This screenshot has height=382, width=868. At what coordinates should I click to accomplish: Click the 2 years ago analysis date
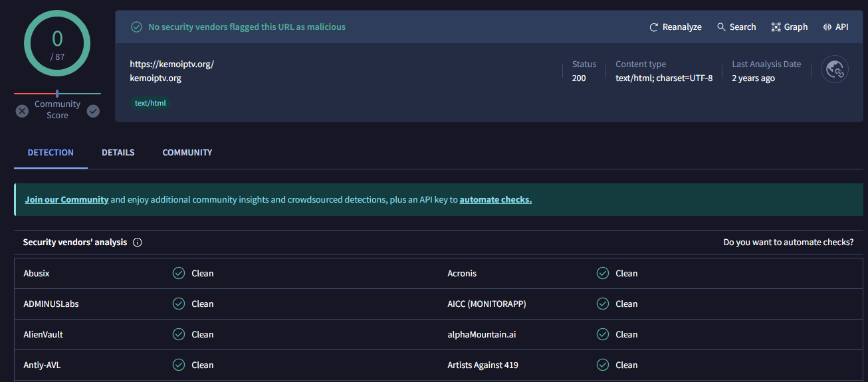pyautogui.click(x=753, y=78)
